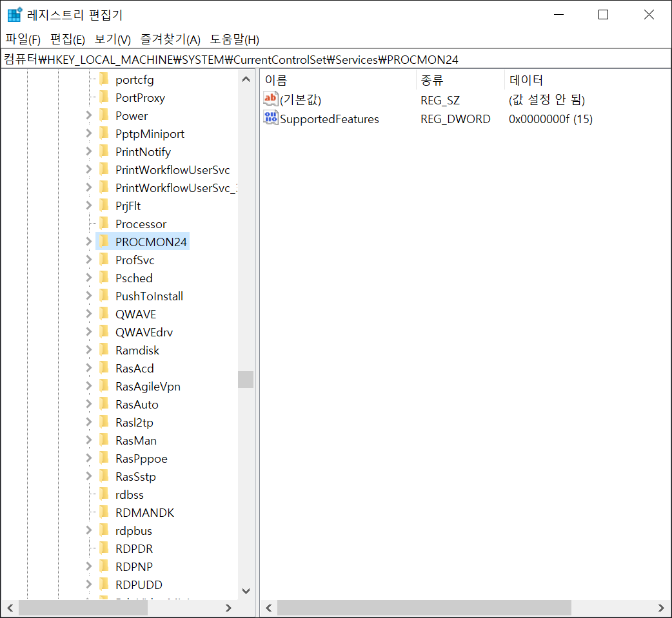The height and width of the screenshot is (618, 672).
Task: Select the SupportedFeatures DWORD value icon
Action: [270, 118]
